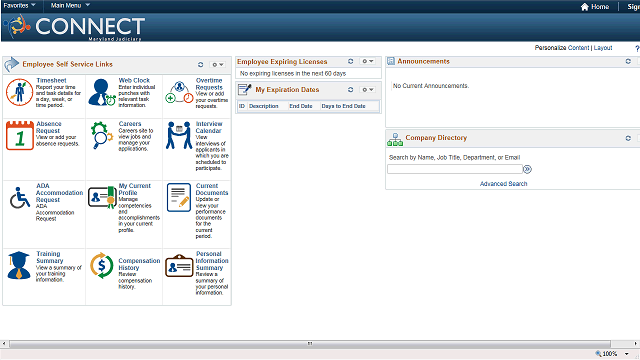The image size is (640, 360).
Task: Open the Training Summary link
Action: click(49, 257)
